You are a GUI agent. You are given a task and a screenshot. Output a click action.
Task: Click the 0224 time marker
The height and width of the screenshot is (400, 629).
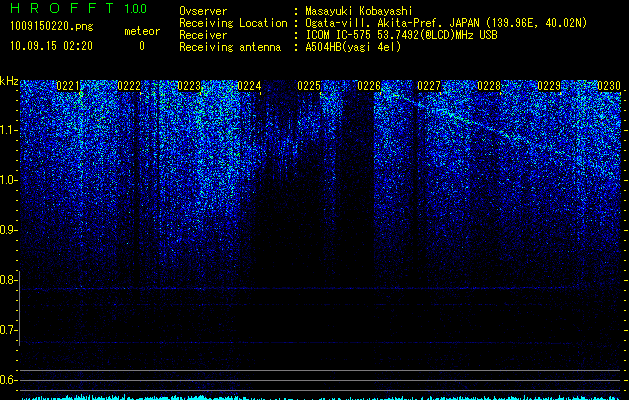pos(249,86)
